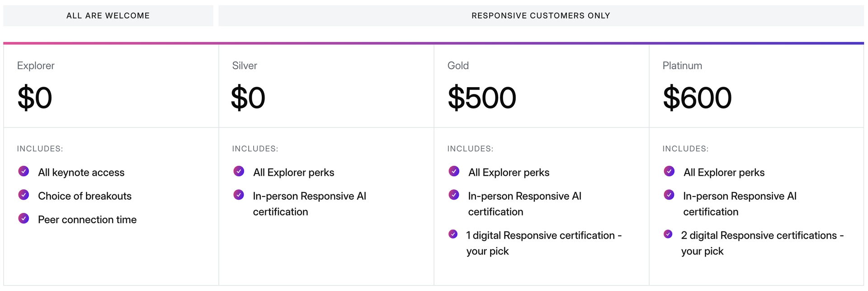Click All Explorer perks text in Silver column

[x=293, y=173]
